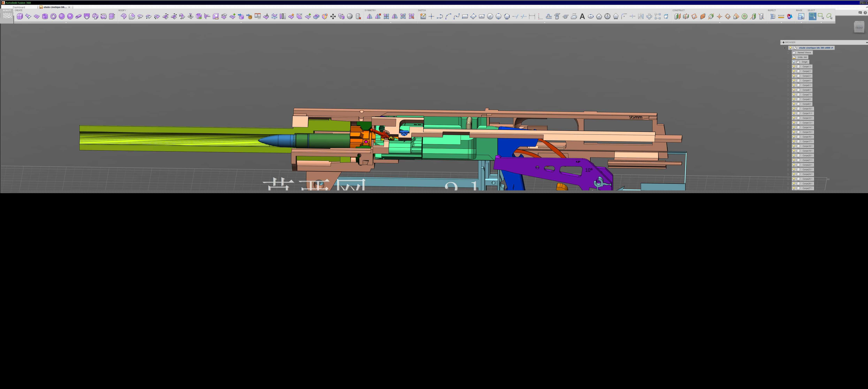
Task: Click the FRONT face of the view cube
Action: (x=859, y=28)
